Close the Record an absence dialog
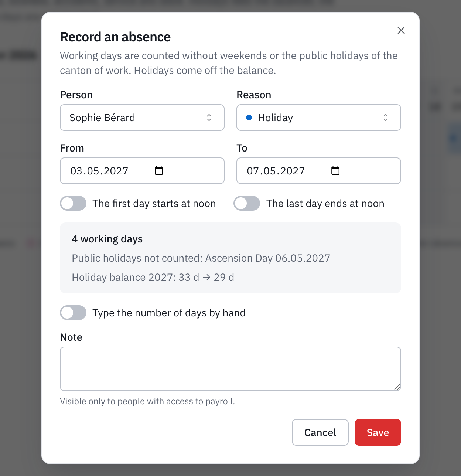The width and height of the screenshot is (461, 476). click(401, 30)
